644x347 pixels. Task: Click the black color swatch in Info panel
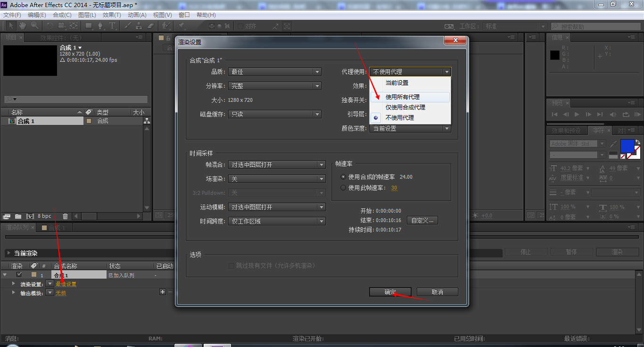tap(555, 55)
